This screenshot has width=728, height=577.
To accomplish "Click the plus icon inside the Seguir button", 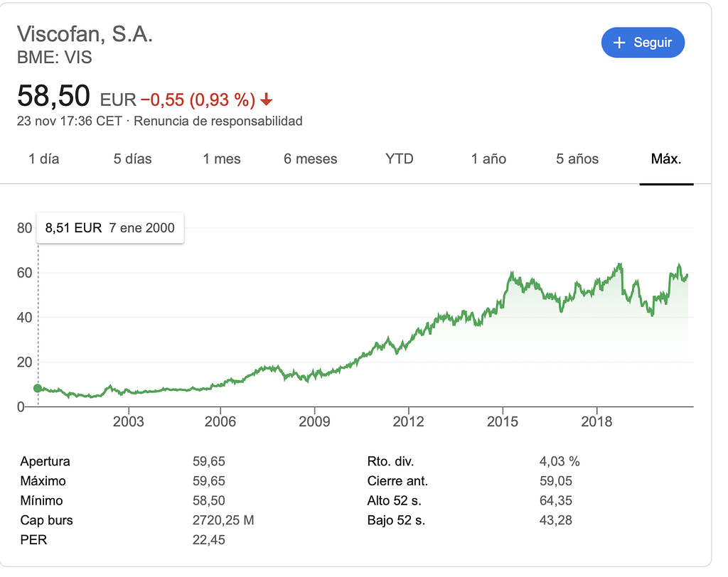I will pyautogui.click(x=621, y=43).
